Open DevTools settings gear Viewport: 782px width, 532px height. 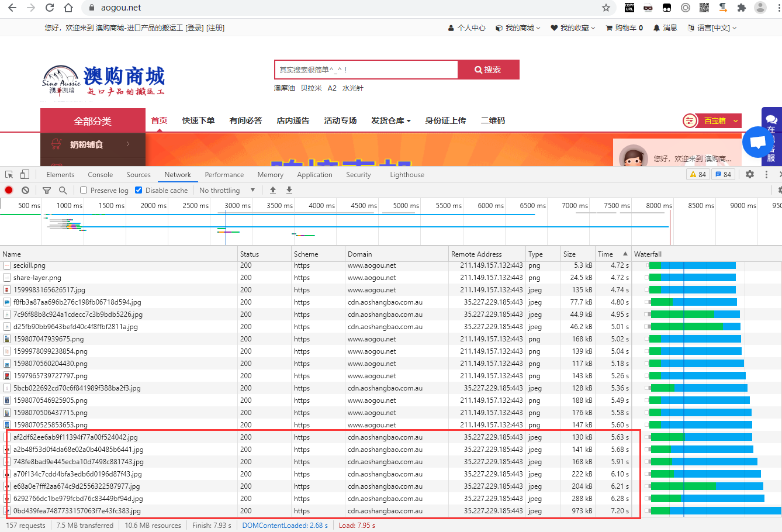(x=750, y=174)
